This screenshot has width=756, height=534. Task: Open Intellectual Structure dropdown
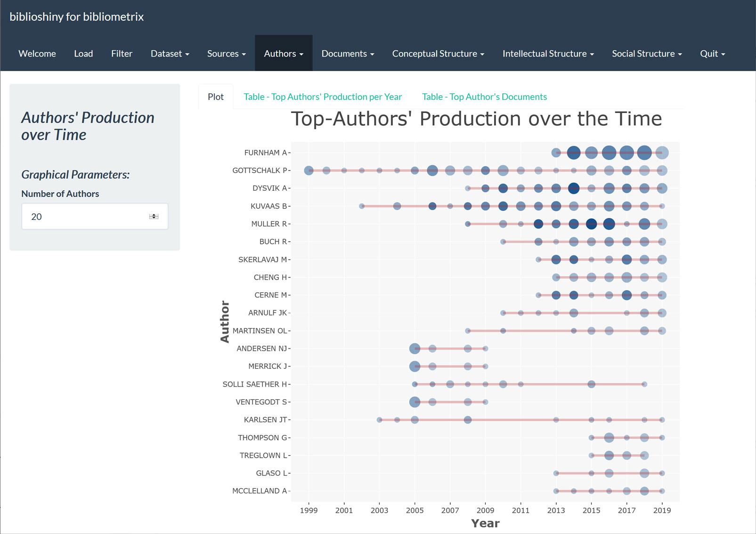(548, 54)
